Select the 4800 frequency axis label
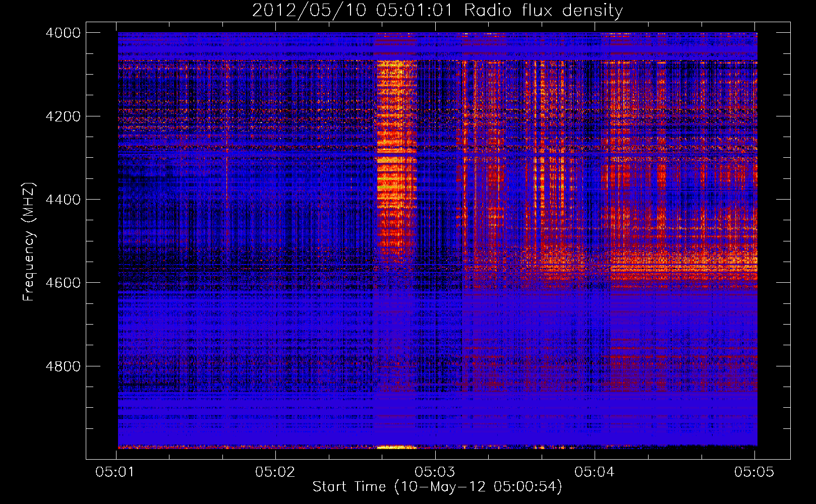The image size is (816, 504). tap(63, 366)
